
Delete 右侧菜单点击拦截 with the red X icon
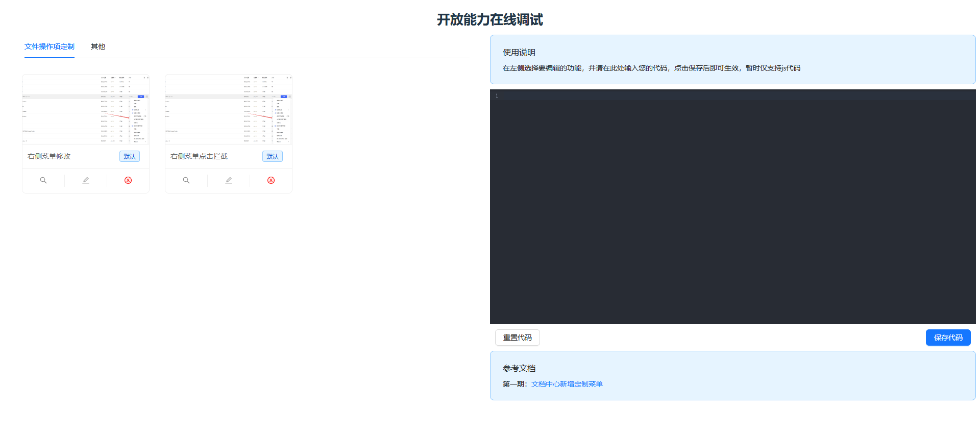(271, 180)
